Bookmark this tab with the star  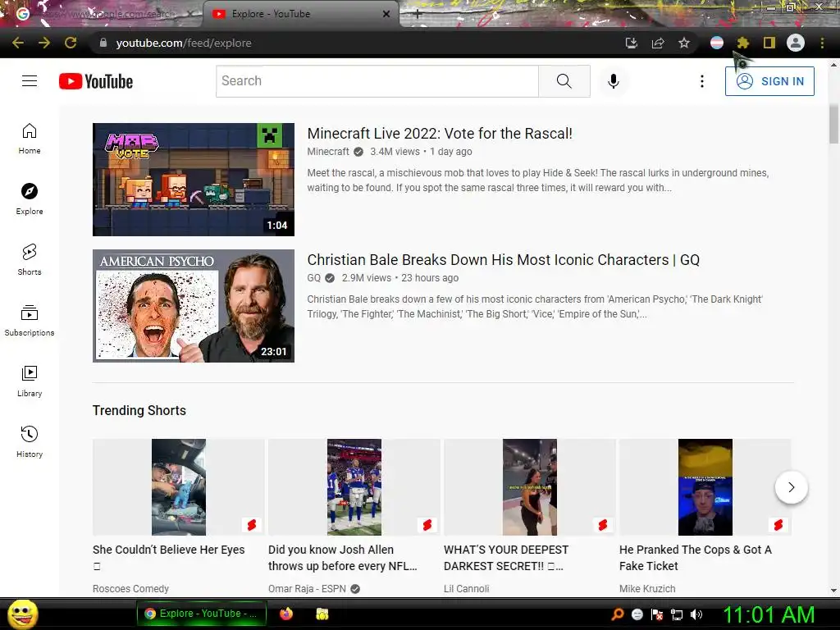[684, 43]
